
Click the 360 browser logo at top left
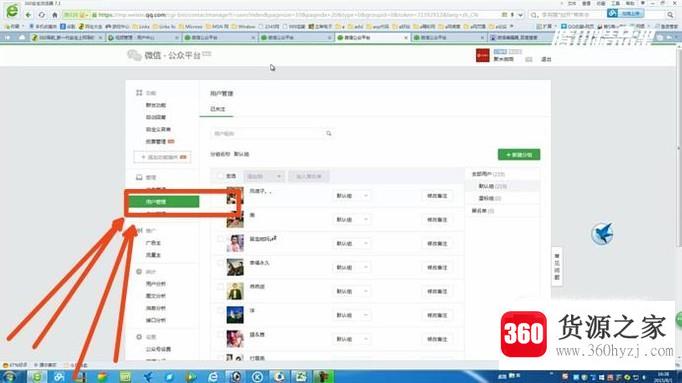[12, 11]
